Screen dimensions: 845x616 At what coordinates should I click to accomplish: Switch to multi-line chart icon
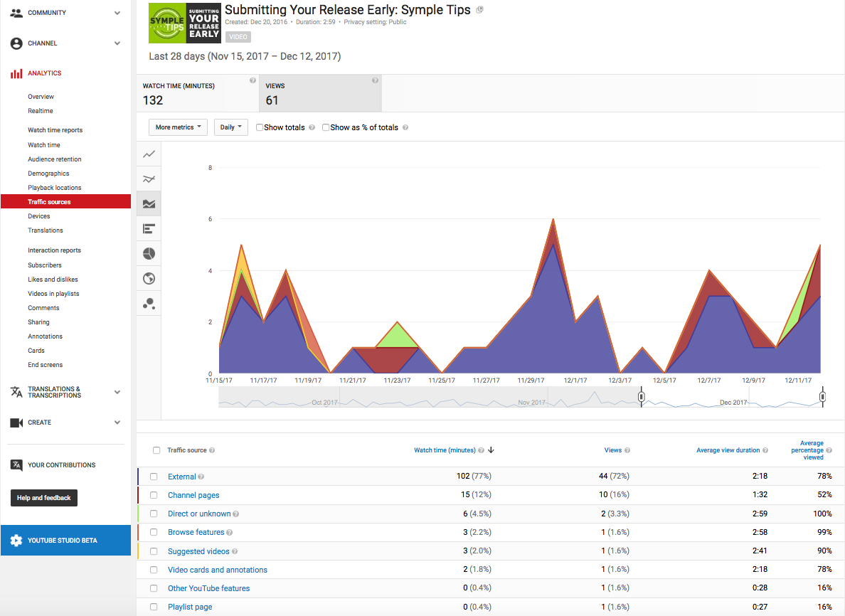[149, 179]
